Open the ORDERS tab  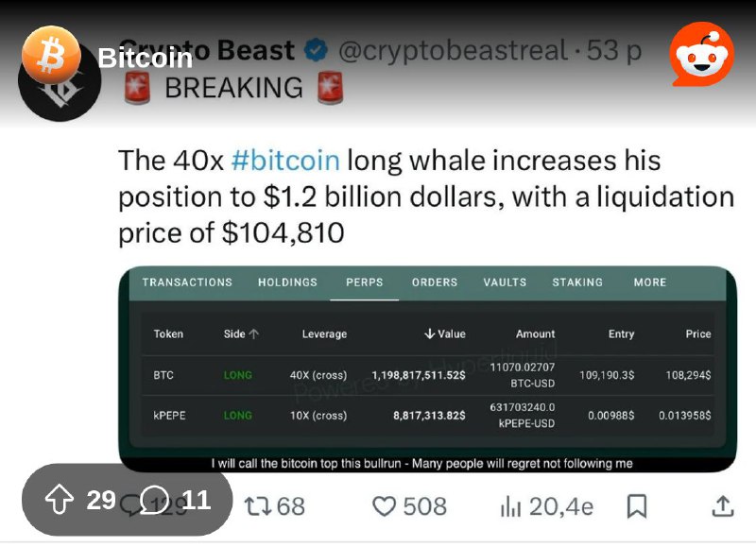click(x=435, y=282)
